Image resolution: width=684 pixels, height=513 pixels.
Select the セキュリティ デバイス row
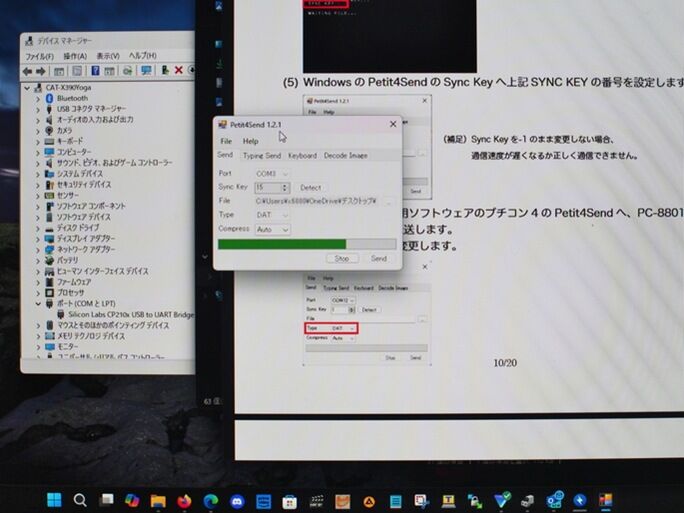[84, 185]
